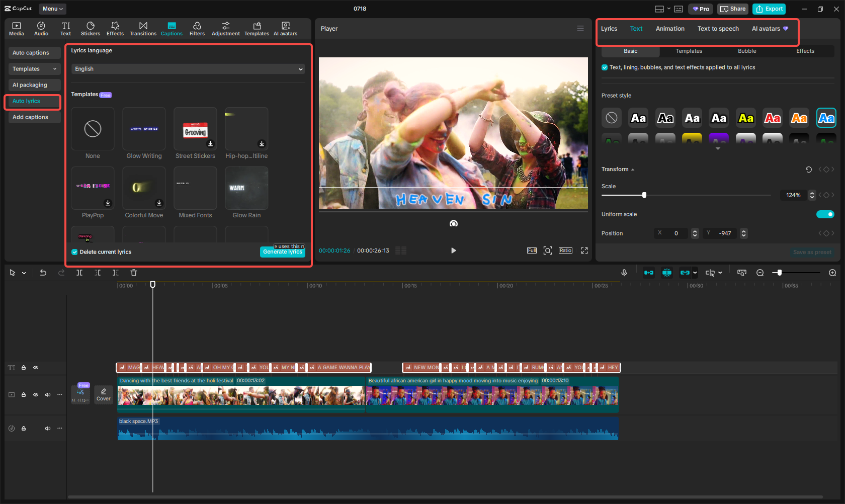
Task: Open the Stickers panel
Action: point(91,29)
